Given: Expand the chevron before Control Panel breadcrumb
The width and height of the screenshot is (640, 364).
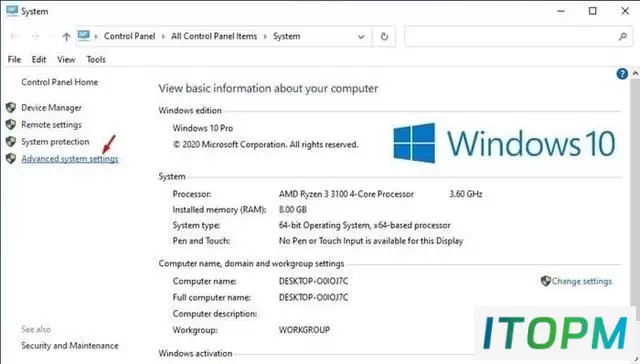Looking at the screenshot, I should click(96, 36).
